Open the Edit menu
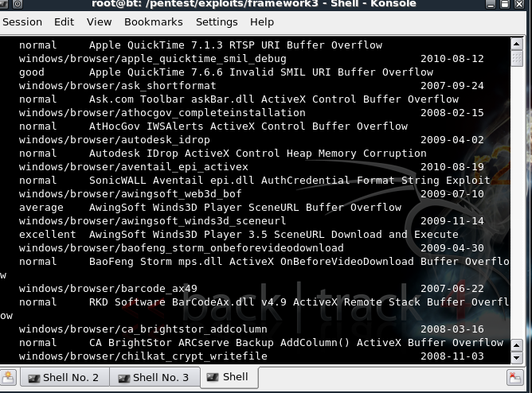Screen dimensions: 532x393 click(x=64, y=22)
